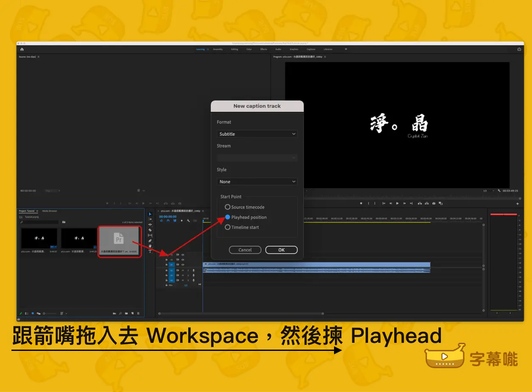Click the Home icon at top left

pyautogui.click(x=22, y=49)
